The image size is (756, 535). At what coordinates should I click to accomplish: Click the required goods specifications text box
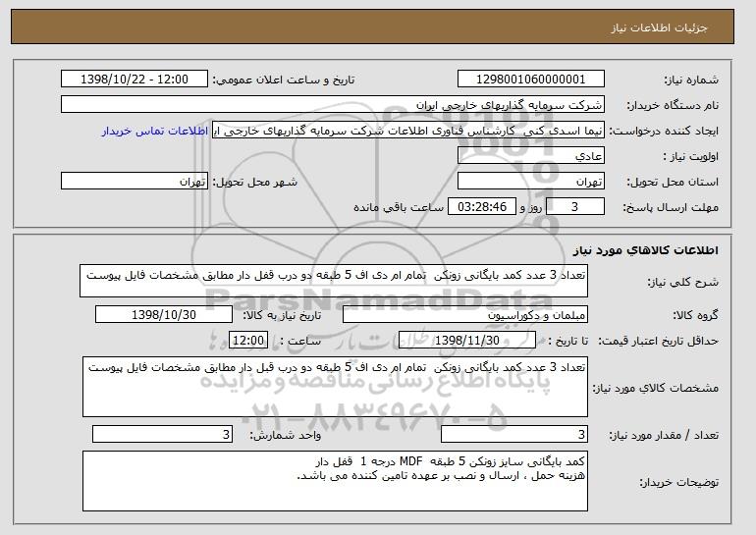[335, 387]
